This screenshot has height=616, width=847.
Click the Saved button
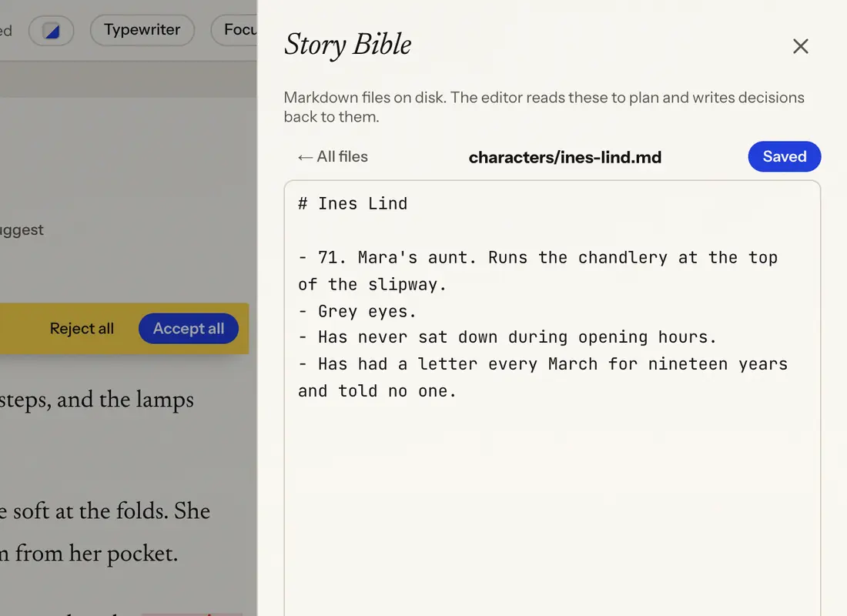[785, 157]
